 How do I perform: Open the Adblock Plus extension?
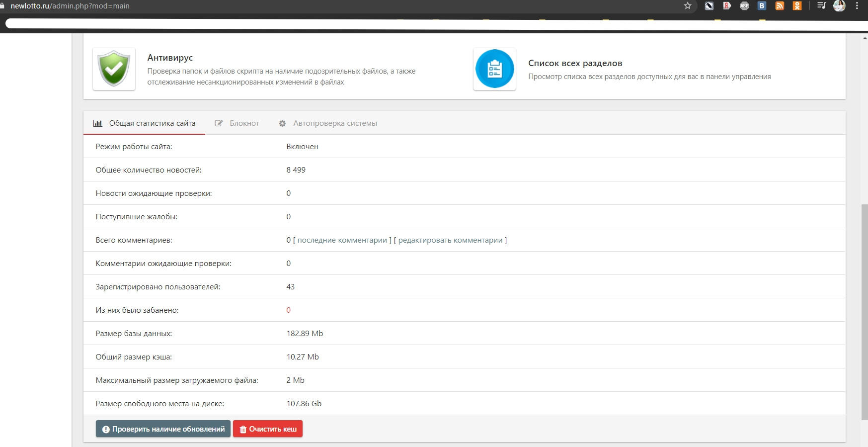coord(744,6)
